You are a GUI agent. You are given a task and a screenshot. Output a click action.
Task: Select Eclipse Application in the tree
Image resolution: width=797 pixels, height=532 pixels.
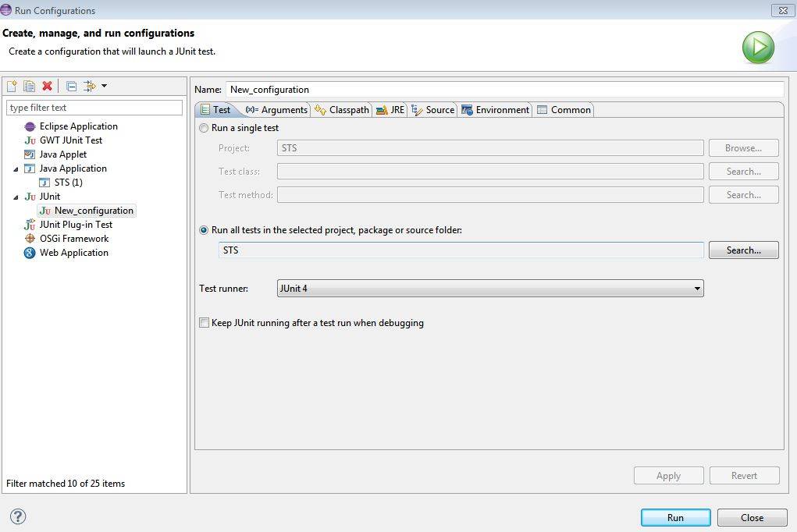(x=78, y=126)
